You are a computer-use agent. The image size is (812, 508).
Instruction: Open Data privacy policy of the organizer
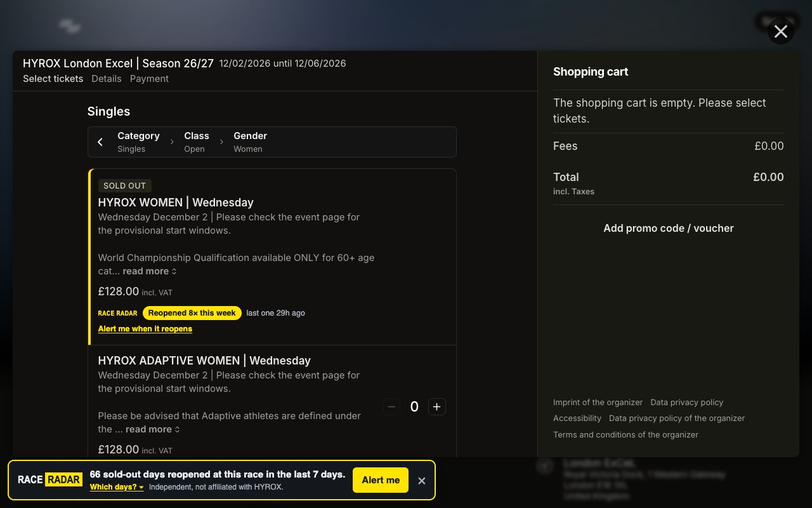pos(677,418)
